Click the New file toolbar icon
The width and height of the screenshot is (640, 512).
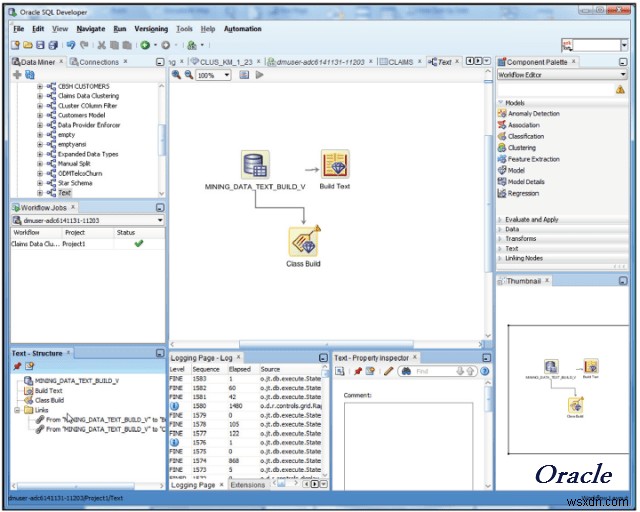click(x=16, y=45)
